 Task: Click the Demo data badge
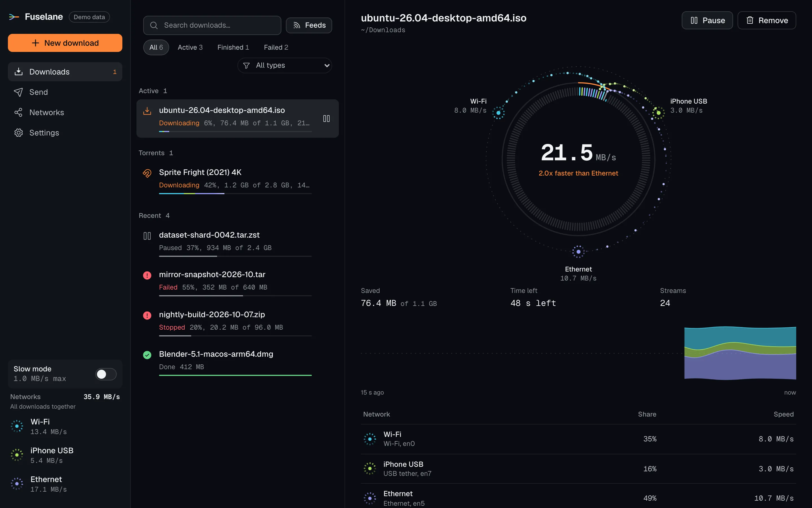[89, 17]
